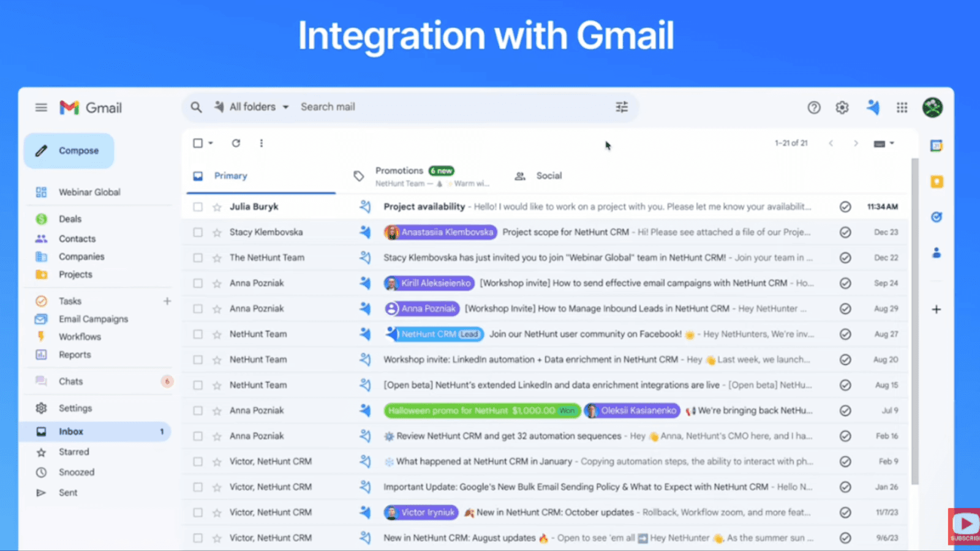Check the Aug 29 Anna Pozniak email
This screenshot has height=551, width=980.
tap(198, 309)
